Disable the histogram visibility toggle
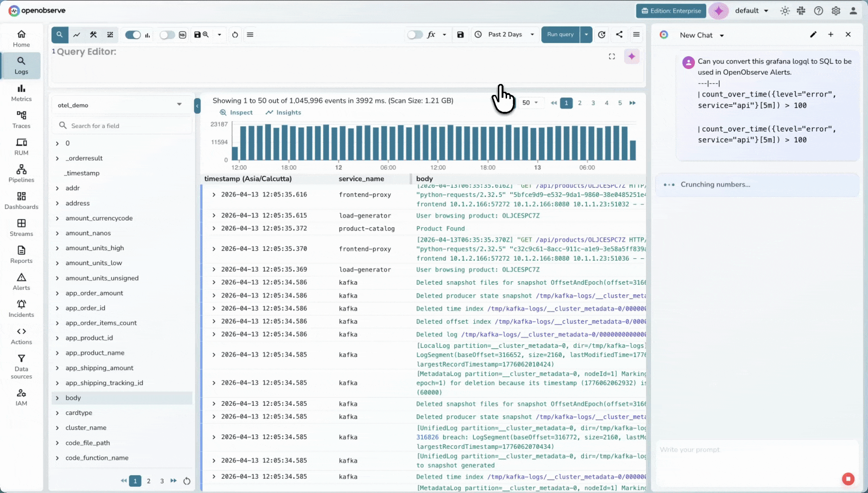The width and height of the screenshot is (868, 493). coord(132,35)
